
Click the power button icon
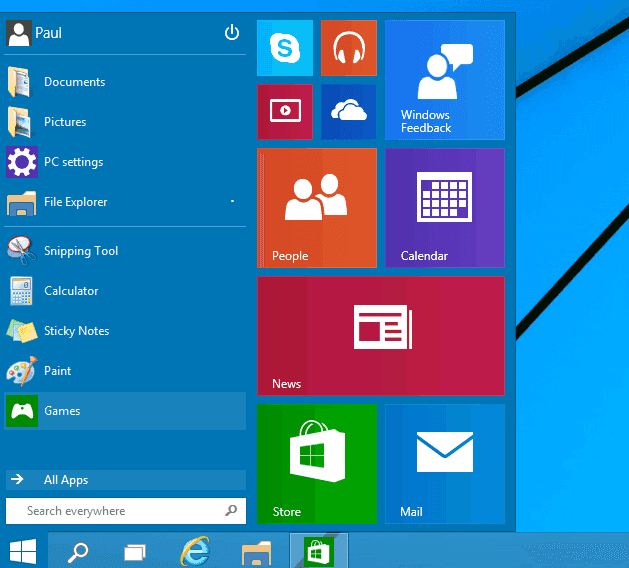click(232, 32)
